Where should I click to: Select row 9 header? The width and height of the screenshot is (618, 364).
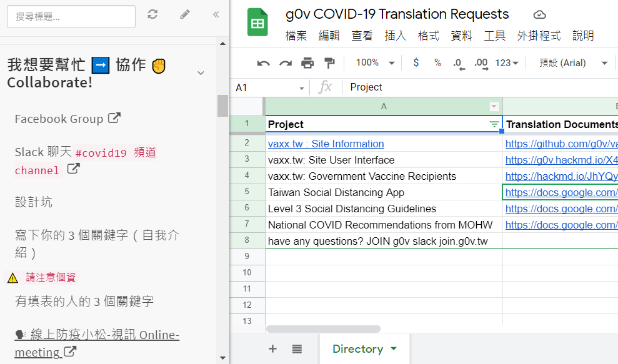pos(247,257)
